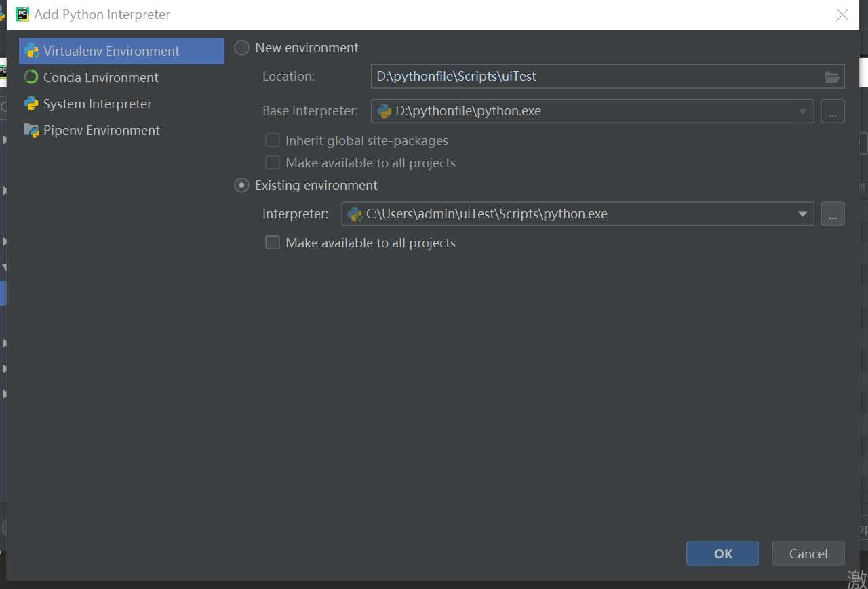
Task: Toggle Make available to all projects under New environment
Action: (x=273, y=163)
